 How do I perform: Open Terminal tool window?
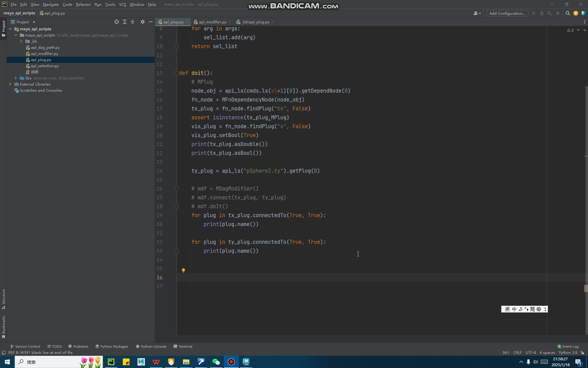183,346
